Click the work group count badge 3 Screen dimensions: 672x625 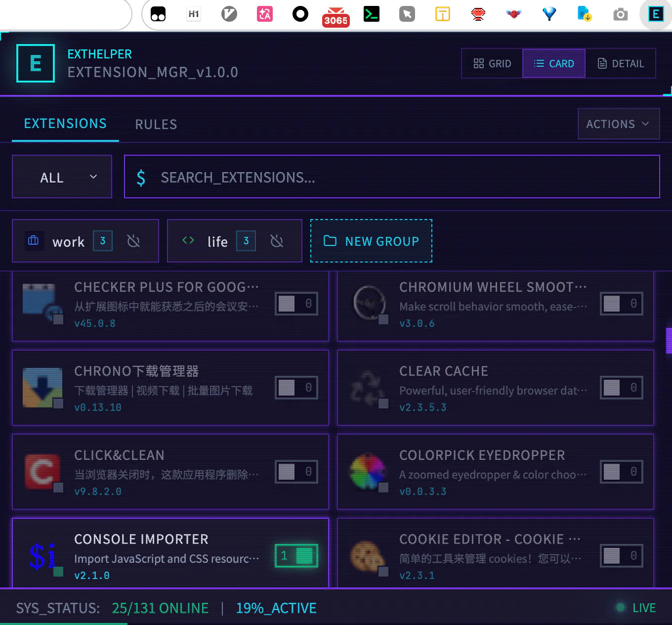tap(103, 241)
